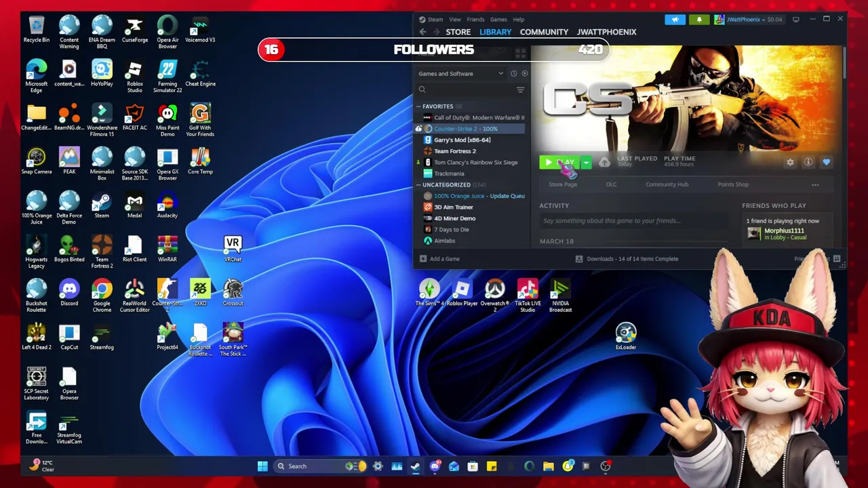Open the Games menu in Steam
Viewport: 868px width, 488px height.
click(498, 19)
